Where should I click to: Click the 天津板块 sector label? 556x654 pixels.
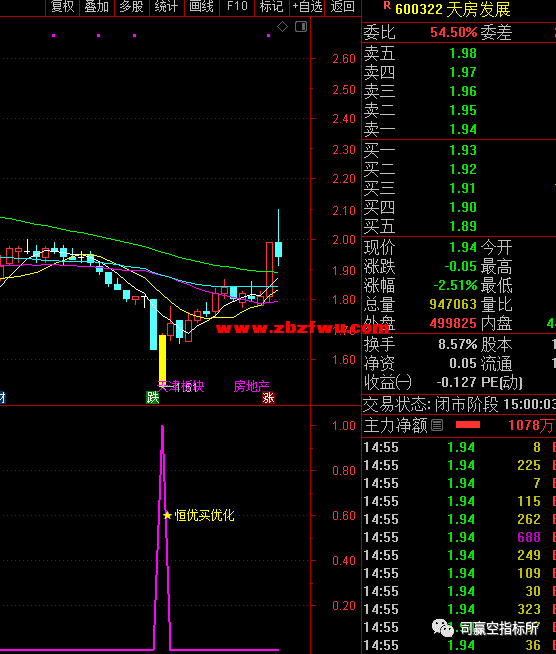pos(181,386)
